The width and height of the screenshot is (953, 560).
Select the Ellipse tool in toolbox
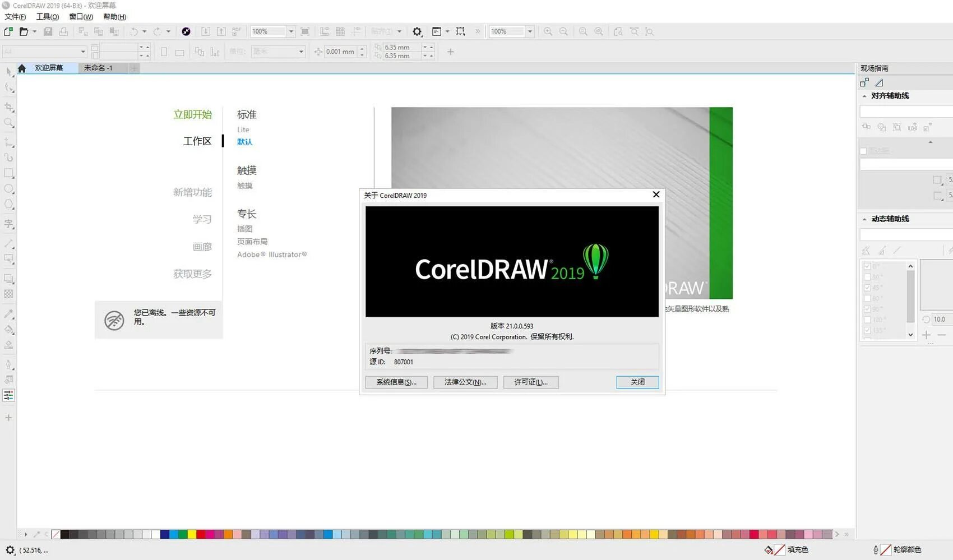9,189
